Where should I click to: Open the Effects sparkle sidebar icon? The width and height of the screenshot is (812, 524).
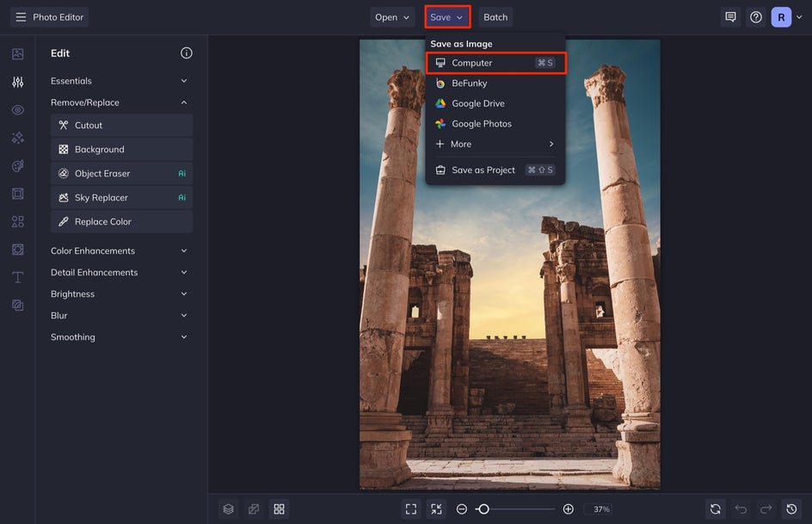tap(17, 138)
